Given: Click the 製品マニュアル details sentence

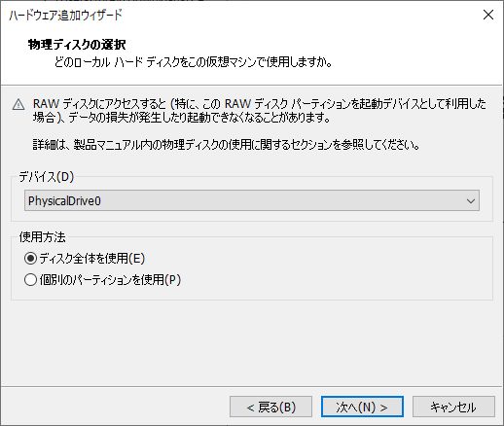Looking at the screenshot, I should click(226, 145).
